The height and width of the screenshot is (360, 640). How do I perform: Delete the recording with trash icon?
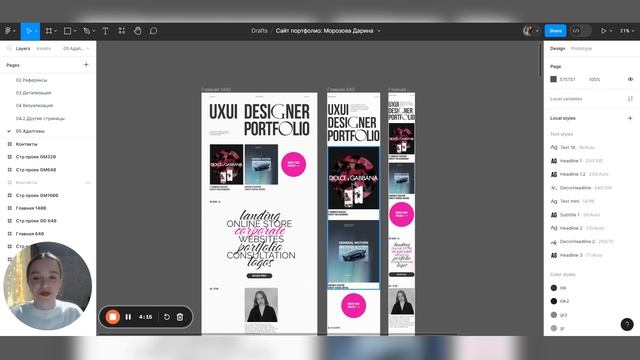pos(180,317)
